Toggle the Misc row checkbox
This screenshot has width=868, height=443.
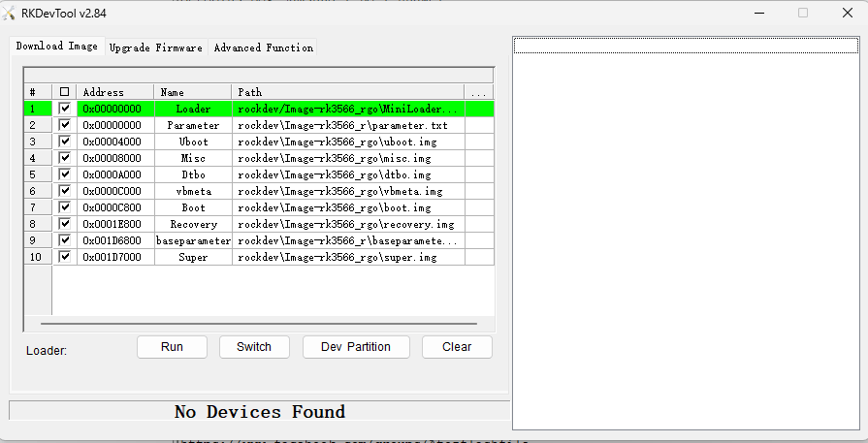(x=65, y=158)
